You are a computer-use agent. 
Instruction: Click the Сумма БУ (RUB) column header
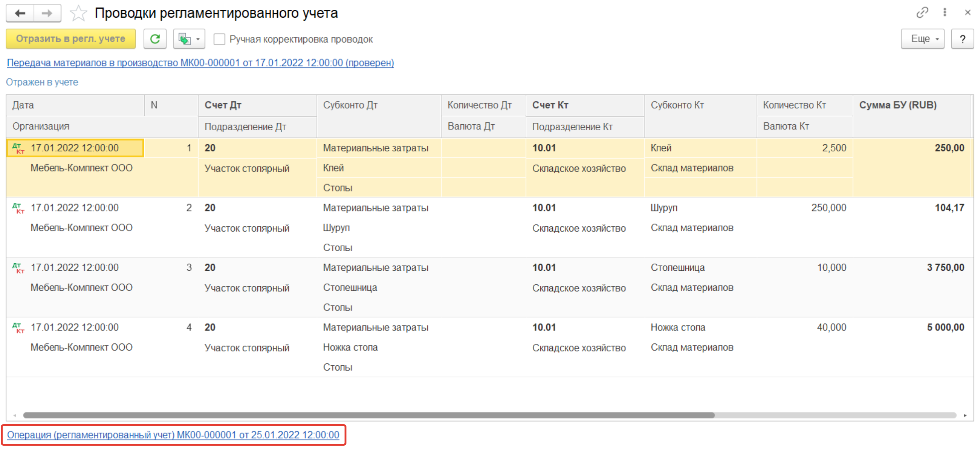tap(898, 105)
